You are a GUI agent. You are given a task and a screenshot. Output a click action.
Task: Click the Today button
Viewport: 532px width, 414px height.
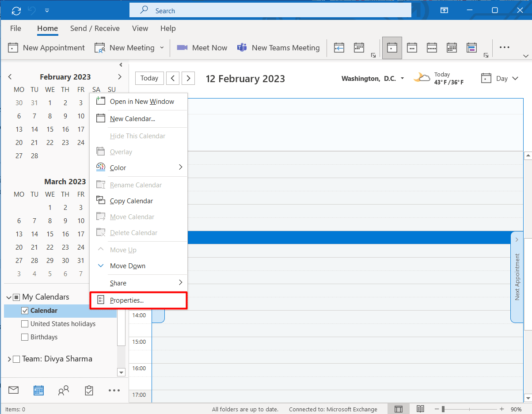(149, 78)
